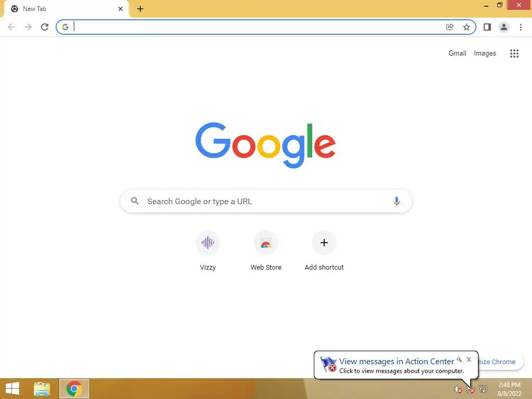Open View messages in Action Center
Viewport: 532px width, 399px height.
396,362
